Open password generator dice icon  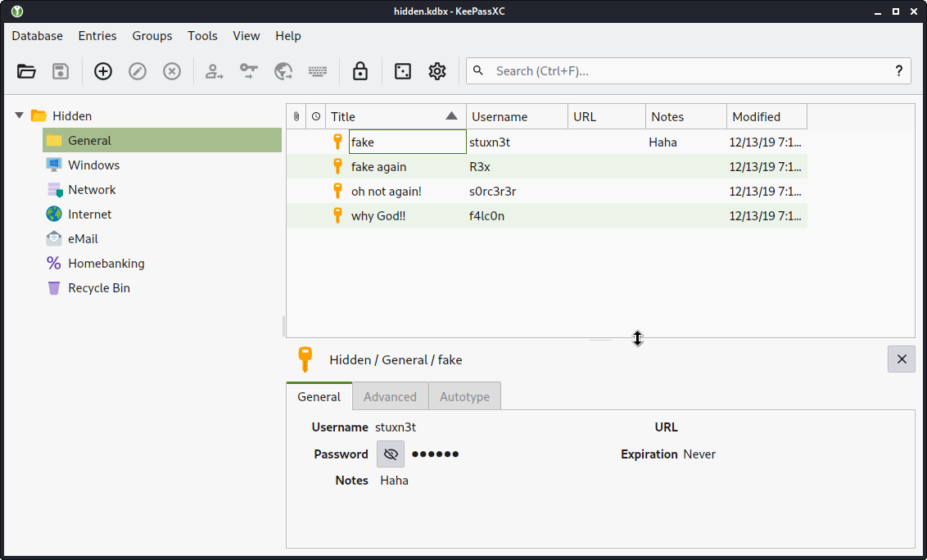[x=403, y=71]
